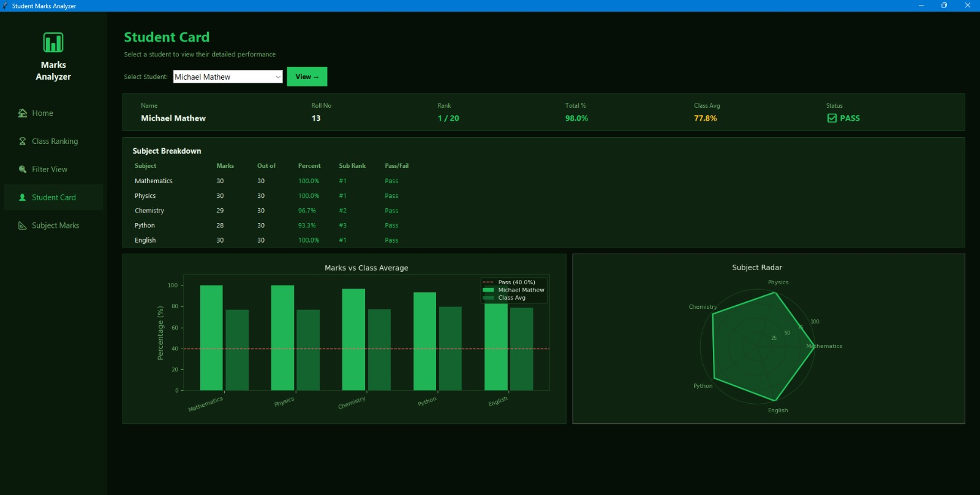Screen dimensions: 980x495
Task: Click Python percent 93.3%
Action: pos(307,225)
